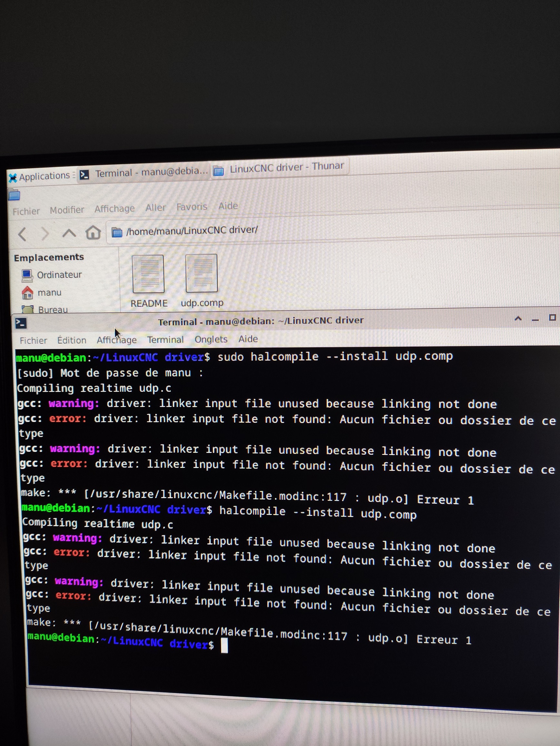560x746 pixels.
Task: Click "[sudo] Mot de passe de manu" line
Action: coord(110,373)
